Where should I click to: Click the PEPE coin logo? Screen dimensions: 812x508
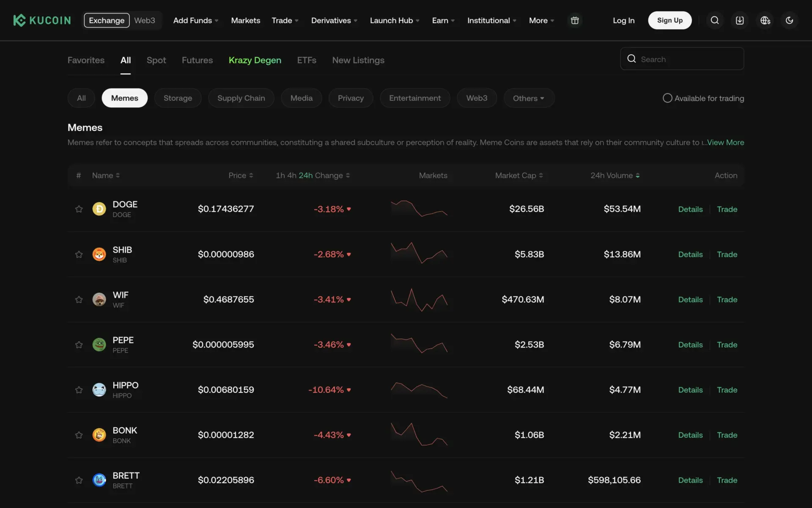[x=99, y=344]
